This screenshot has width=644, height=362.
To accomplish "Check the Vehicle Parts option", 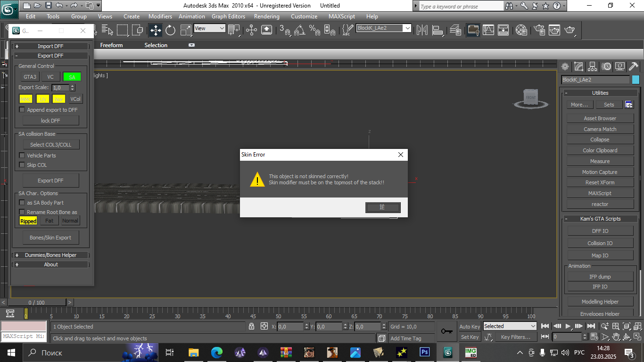I will (x=22, y=156).
